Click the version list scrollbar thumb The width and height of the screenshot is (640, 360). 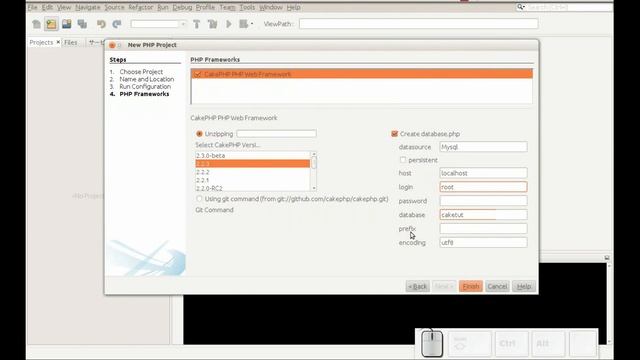point(314,163)
